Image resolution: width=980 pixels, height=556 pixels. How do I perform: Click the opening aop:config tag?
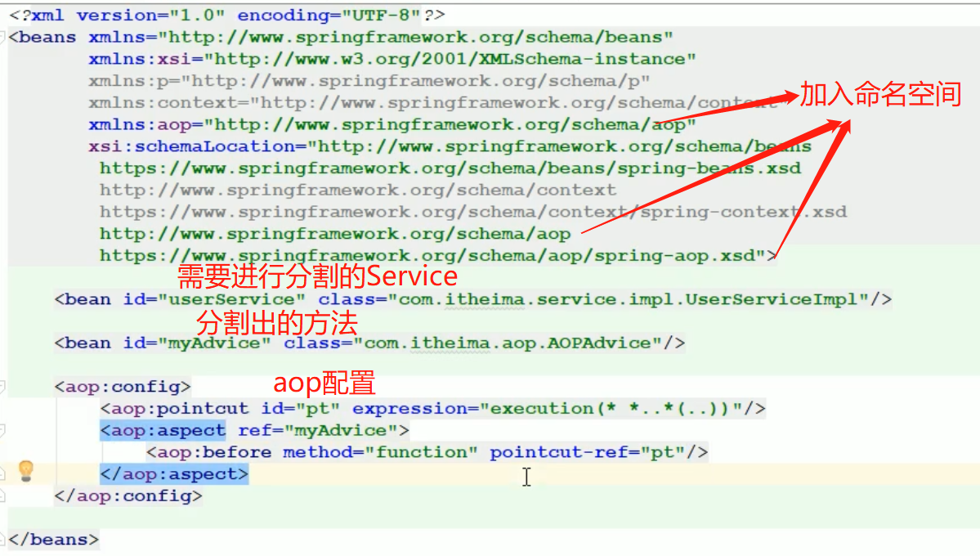123,387
